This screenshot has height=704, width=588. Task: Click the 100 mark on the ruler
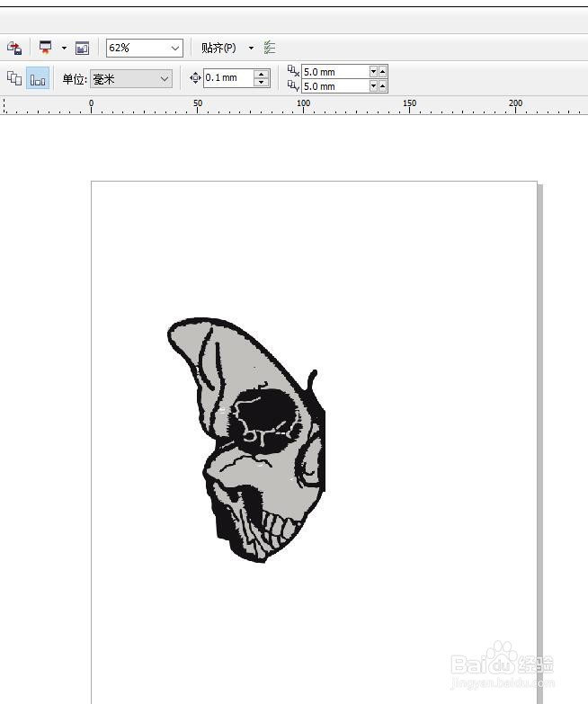coord(303,102)
